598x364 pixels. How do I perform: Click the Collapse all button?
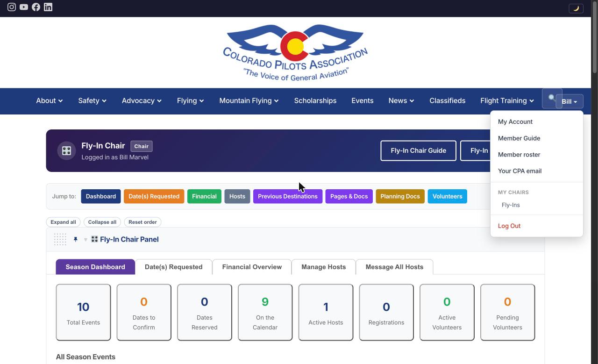[102, 222]
